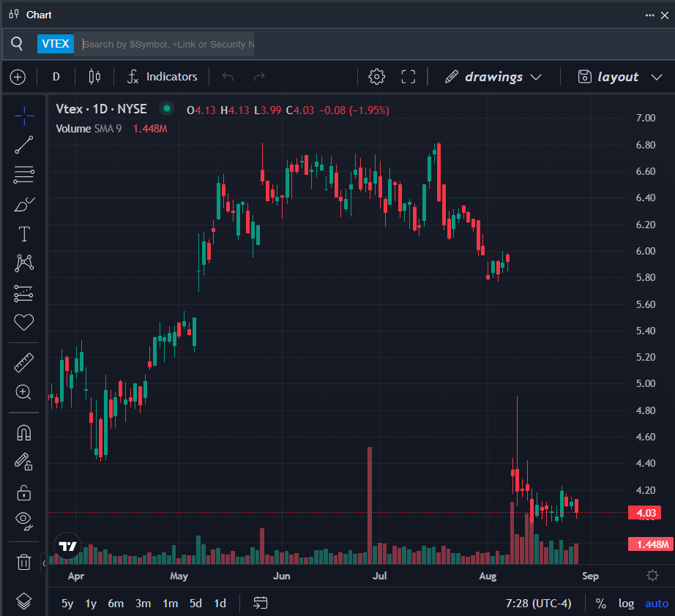Image resolution: width=675 pixels, height=616 pixels.
Task: Redo the last chart action
Action: 259,77
